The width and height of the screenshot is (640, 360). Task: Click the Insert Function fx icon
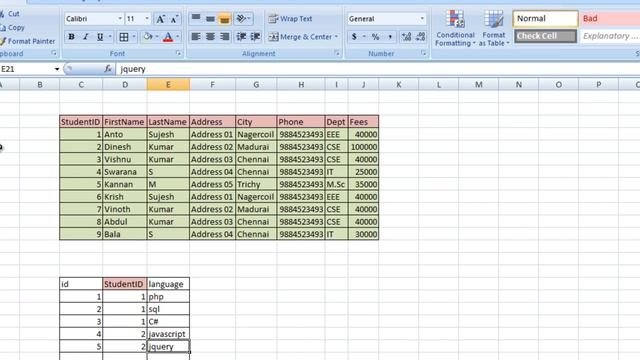coord(108,69)
